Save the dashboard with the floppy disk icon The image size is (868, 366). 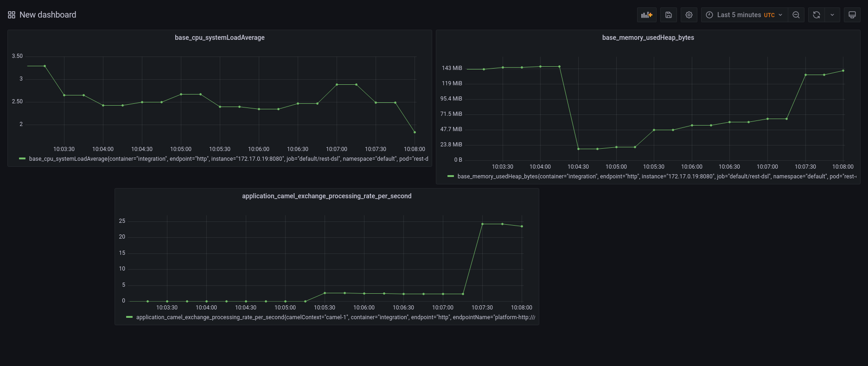[x=669, y=15]
